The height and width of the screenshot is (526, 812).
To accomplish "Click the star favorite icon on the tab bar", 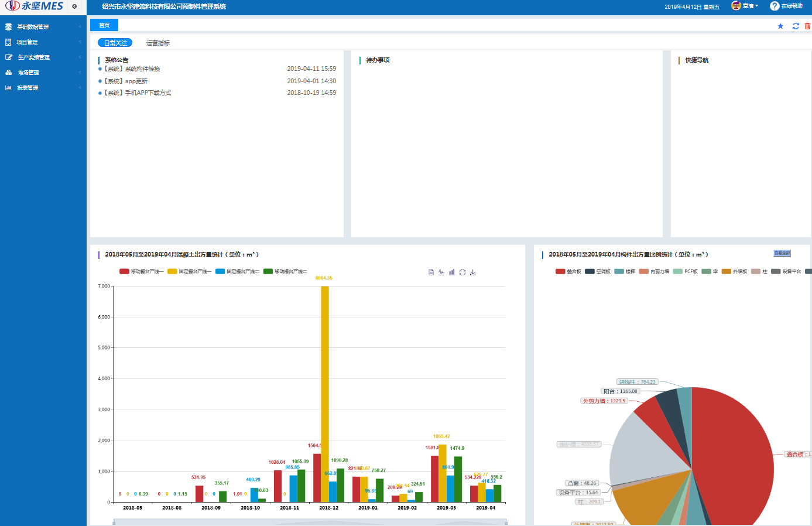I will tap(780, 26).
